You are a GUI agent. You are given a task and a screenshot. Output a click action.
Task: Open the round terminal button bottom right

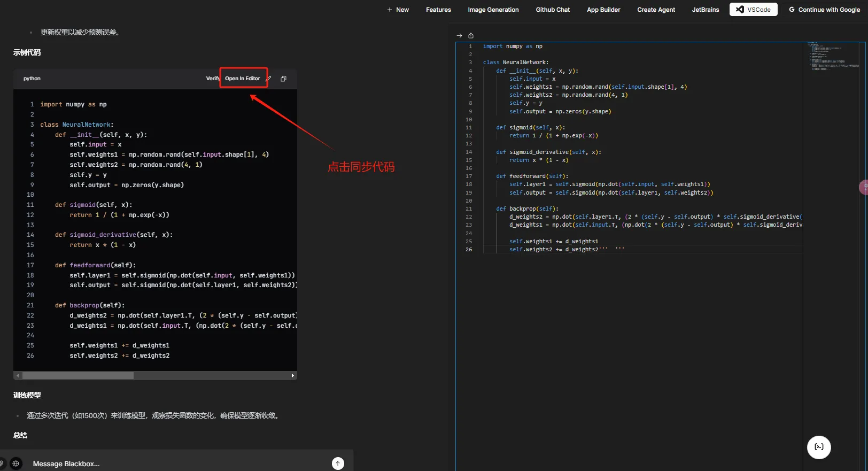[x=818, y=447]
